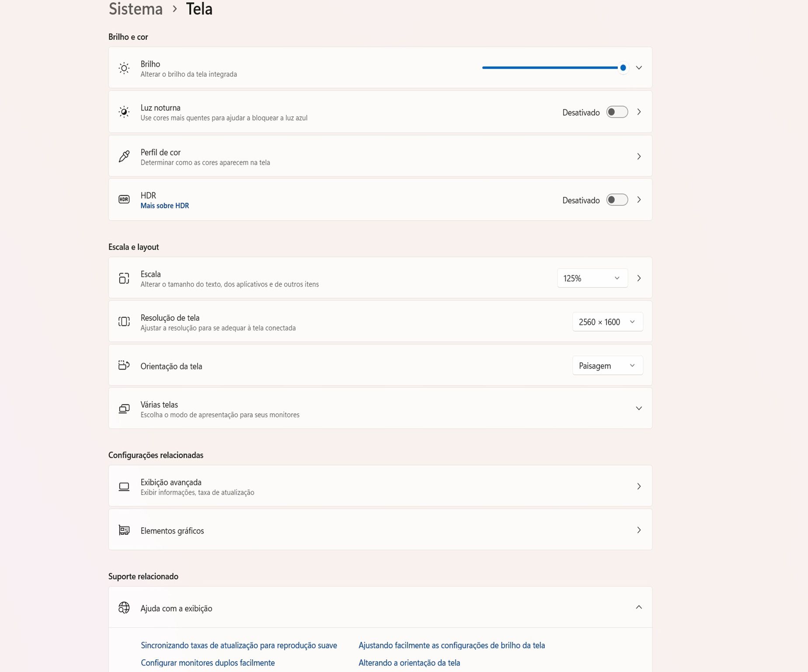Enable the Luz noturna toggle
Screen dimensions: 808x672
[x=617, y=112]
